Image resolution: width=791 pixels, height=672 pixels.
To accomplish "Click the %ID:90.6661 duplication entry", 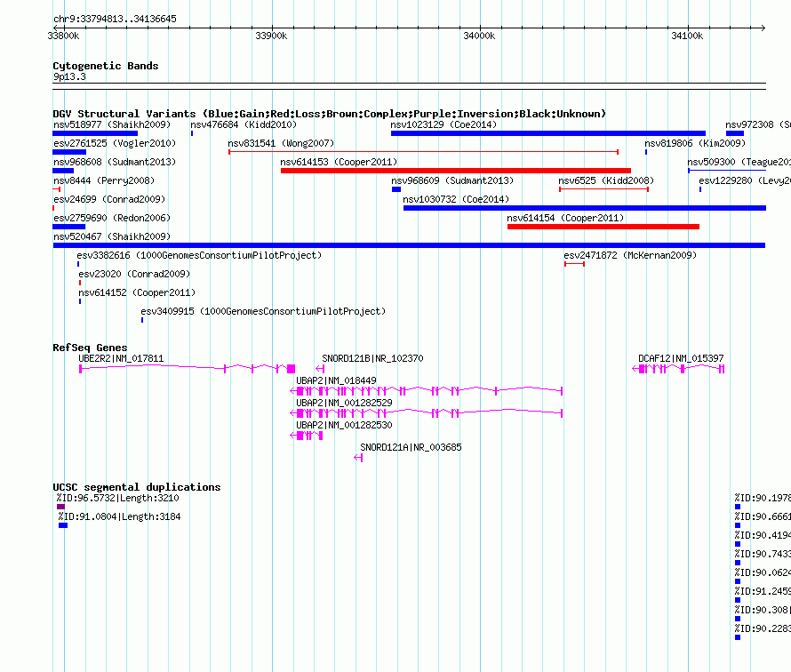I will click(763, 517).
